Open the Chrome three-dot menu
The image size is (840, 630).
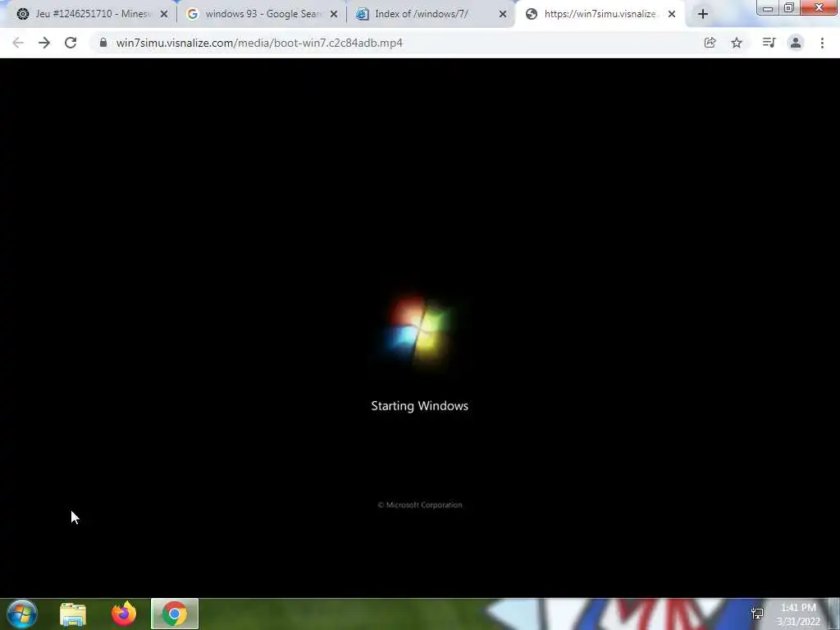822,43
